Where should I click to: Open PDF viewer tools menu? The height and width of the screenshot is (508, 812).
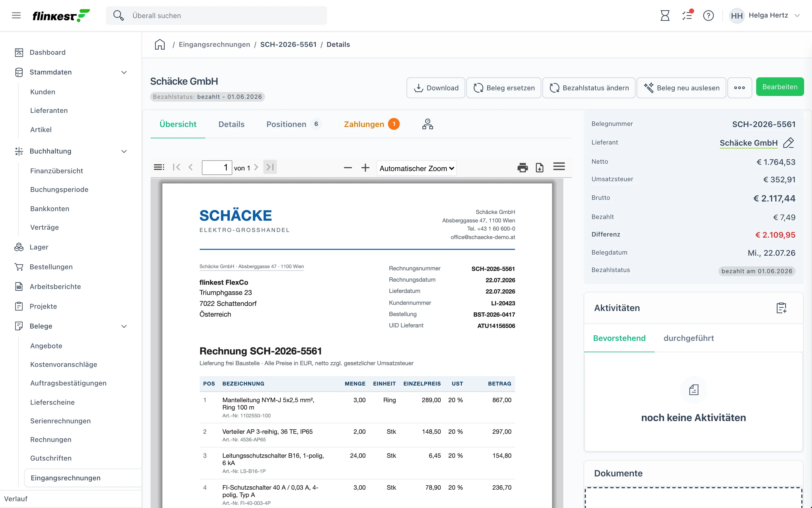click(559, 167)
